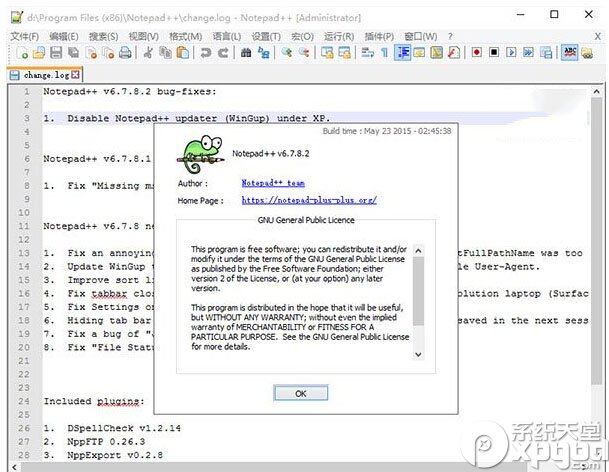The width and height of the screenshot is (609, 472).
Task: Select the change.log document tab
Action: pos(45,75)
